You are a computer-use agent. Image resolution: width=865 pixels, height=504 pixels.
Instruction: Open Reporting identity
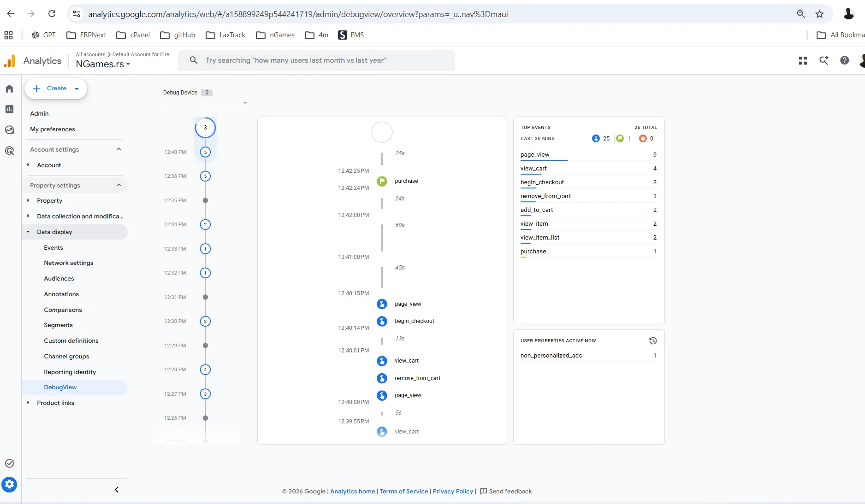(70, 372)
